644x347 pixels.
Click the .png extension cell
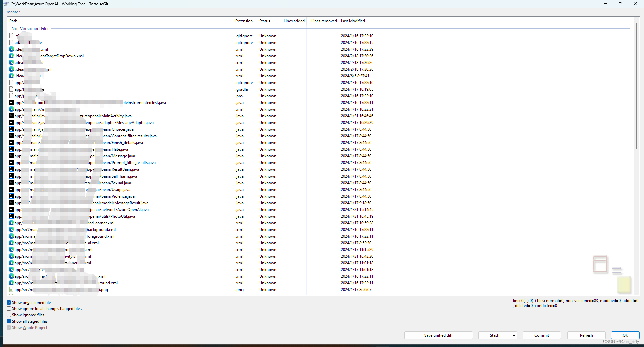click(x=239, y=290)
